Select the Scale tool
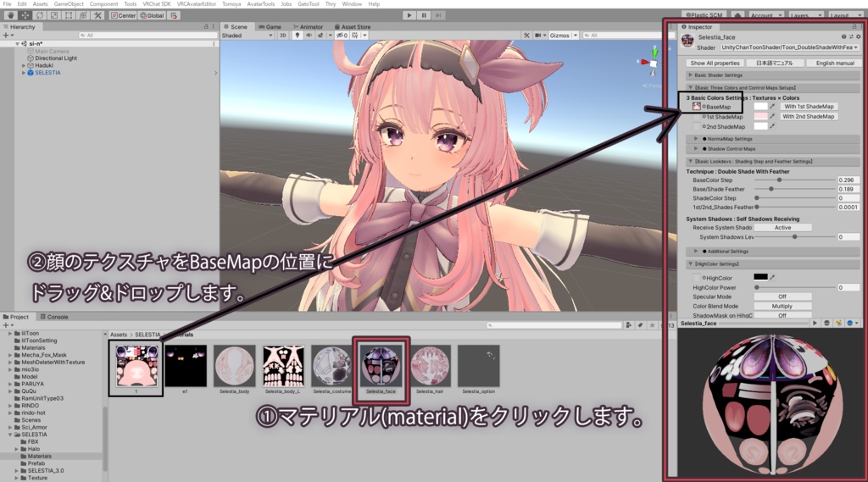The image size is (868, 482). pos(54,15)
